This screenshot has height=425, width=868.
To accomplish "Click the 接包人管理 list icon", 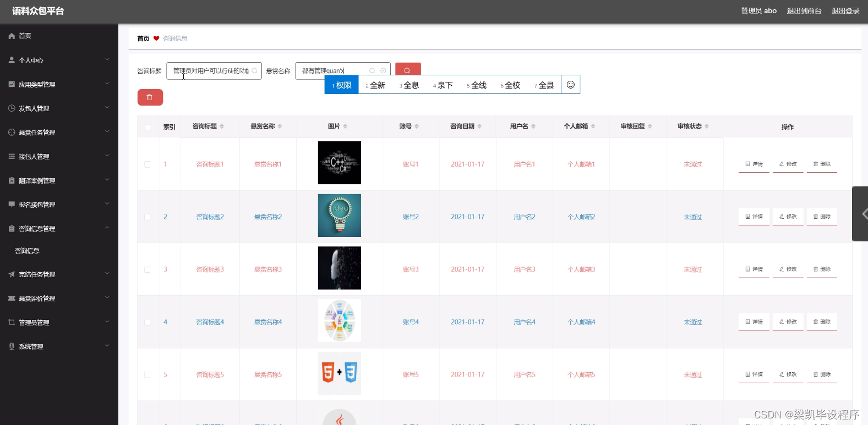I will click(x=12, y=156).
